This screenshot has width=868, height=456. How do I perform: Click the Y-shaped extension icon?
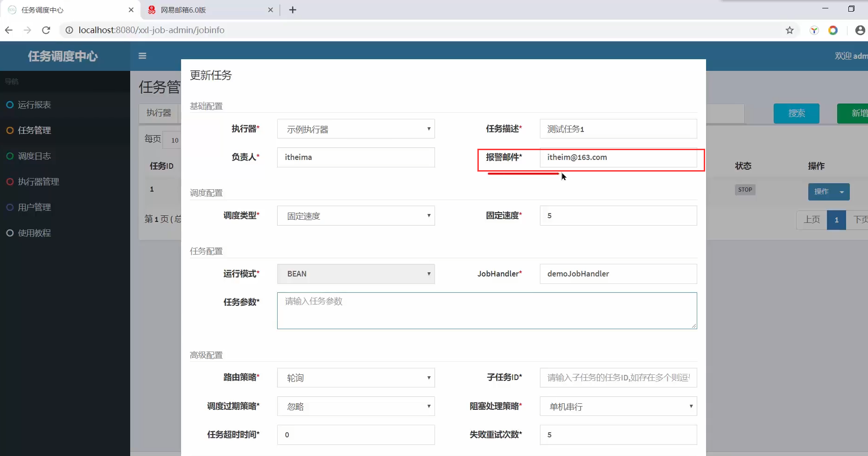point(814,30)
